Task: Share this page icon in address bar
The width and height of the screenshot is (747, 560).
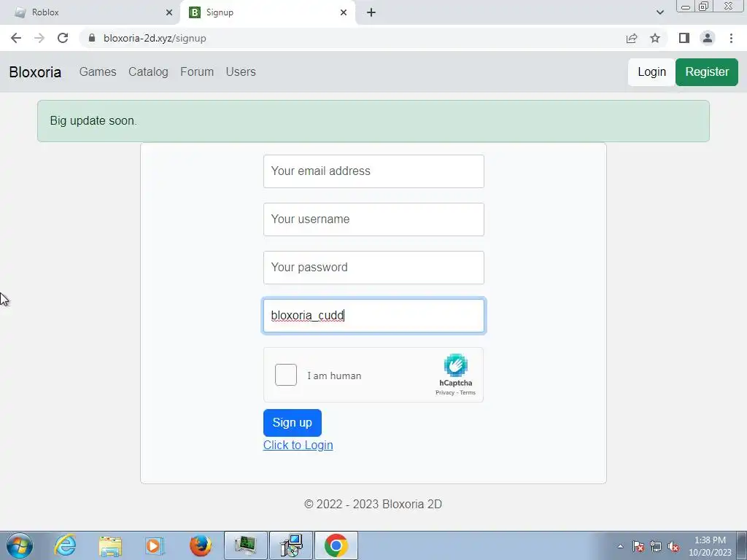Action: click(632, 38)
